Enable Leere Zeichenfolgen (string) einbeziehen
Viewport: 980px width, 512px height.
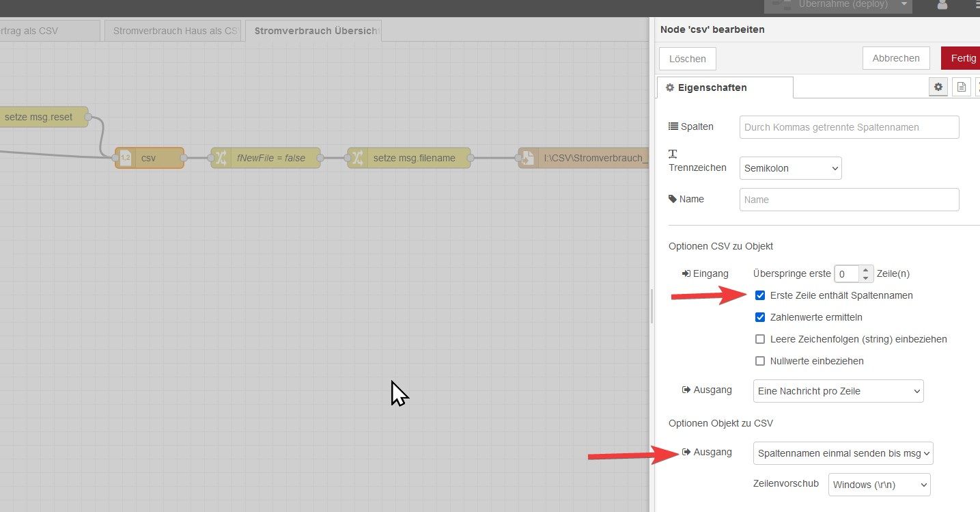(x=760, y=339)
